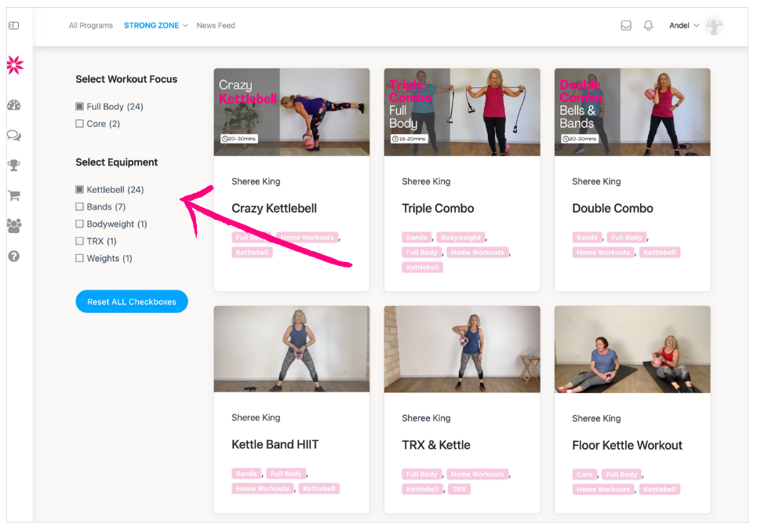
Task: Open the dashboard gauge icon
Action: 13,105
